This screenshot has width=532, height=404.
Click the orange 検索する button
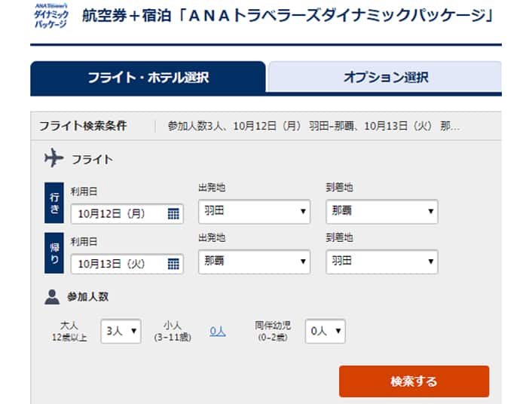(414, 381)
